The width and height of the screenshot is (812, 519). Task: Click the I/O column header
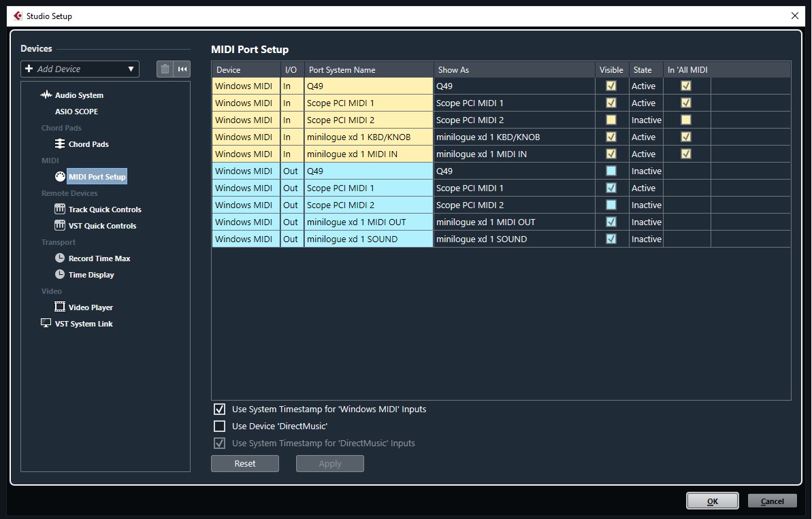292,70
